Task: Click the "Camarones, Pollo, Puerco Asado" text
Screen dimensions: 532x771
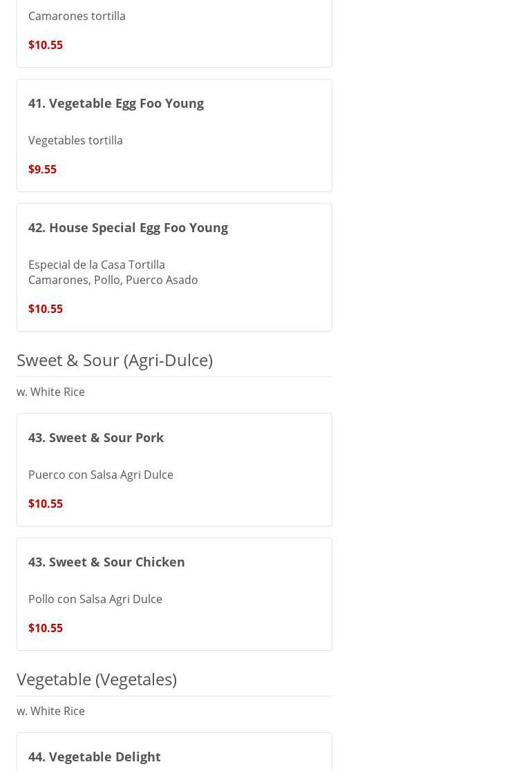Action: [x=113, y=280]
